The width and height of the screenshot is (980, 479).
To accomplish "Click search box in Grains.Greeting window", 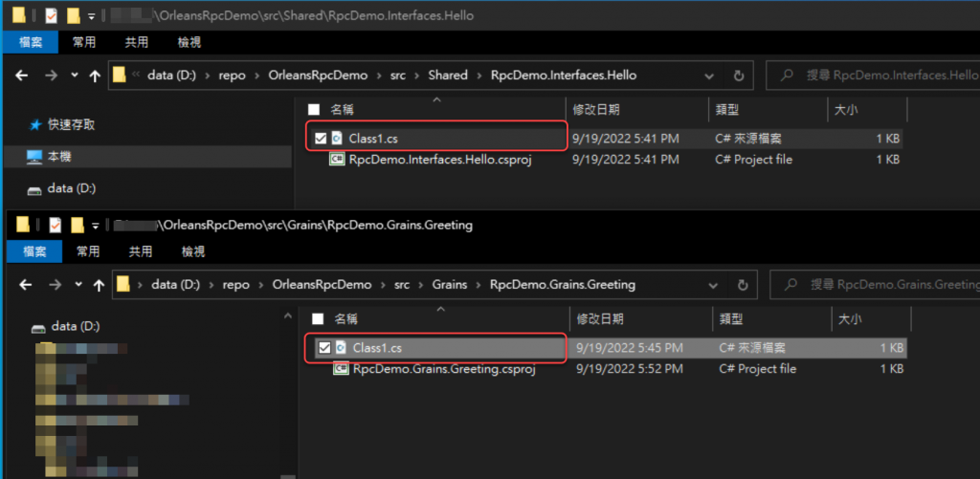I will [875, 285].
